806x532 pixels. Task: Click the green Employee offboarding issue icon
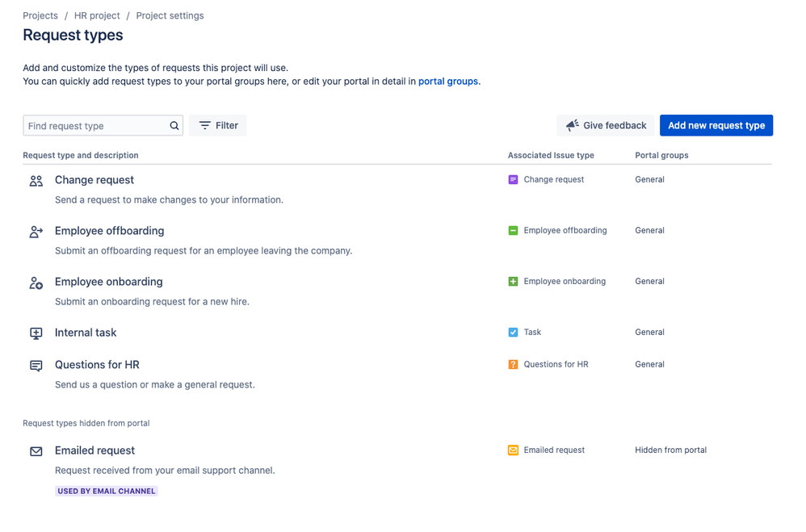point(513,230)
